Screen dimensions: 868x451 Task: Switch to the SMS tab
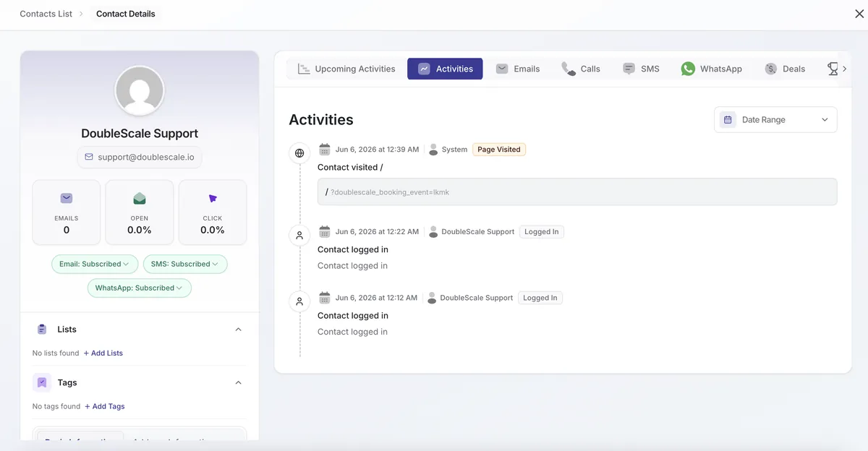coord(641,69)
